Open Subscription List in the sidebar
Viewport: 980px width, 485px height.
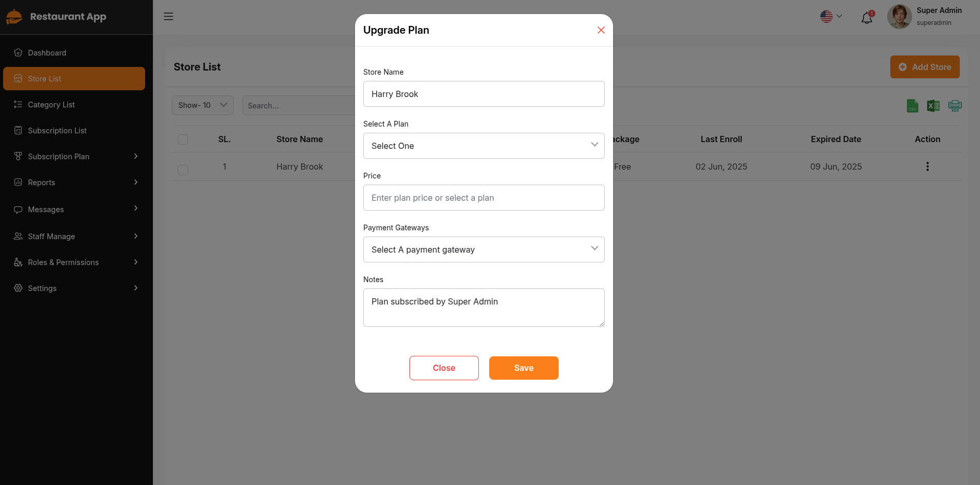(x=74, y=130)
